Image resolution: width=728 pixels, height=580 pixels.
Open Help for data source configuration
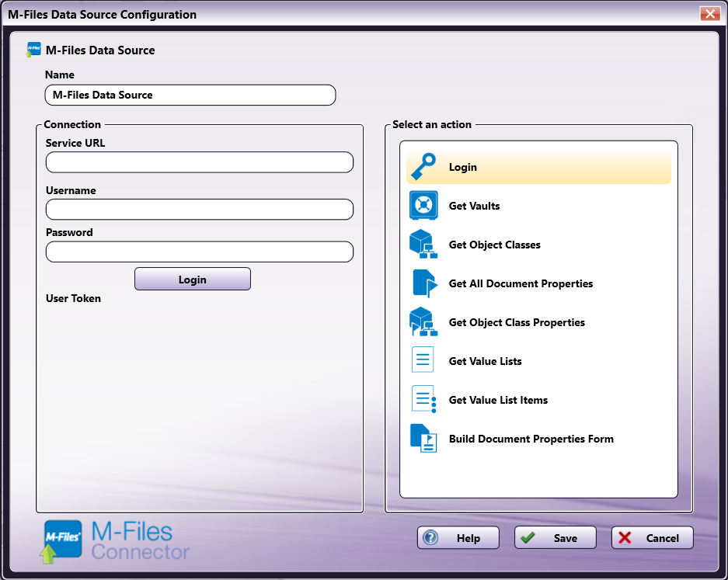458,538
